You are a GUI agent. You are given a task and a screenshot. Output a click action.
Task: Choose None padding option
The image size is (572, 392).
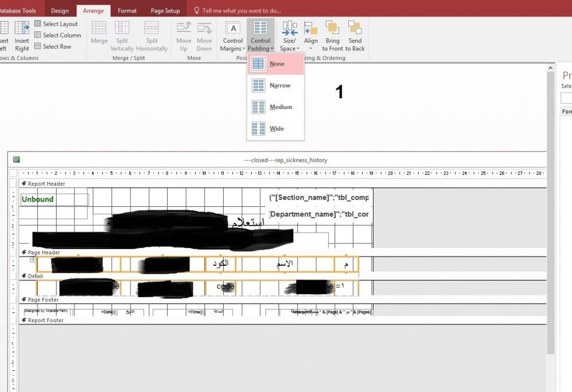276,64
